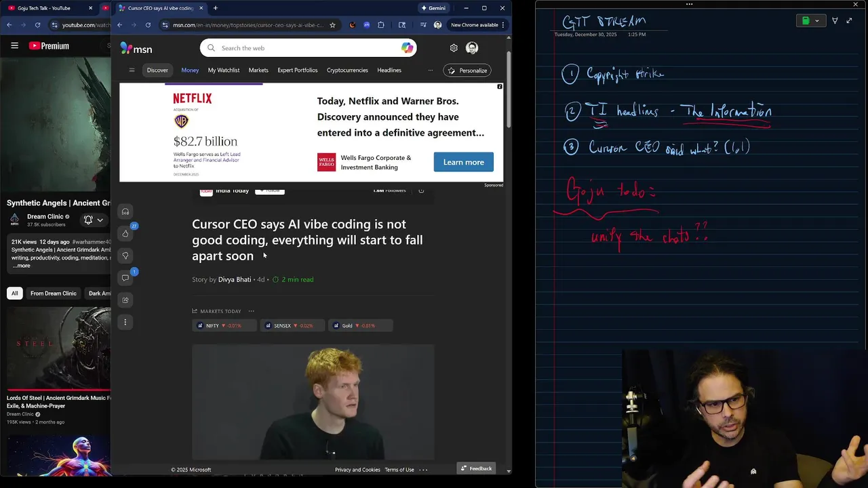
Task: Open OneNote pen tool icon
Action: (835, 21)
